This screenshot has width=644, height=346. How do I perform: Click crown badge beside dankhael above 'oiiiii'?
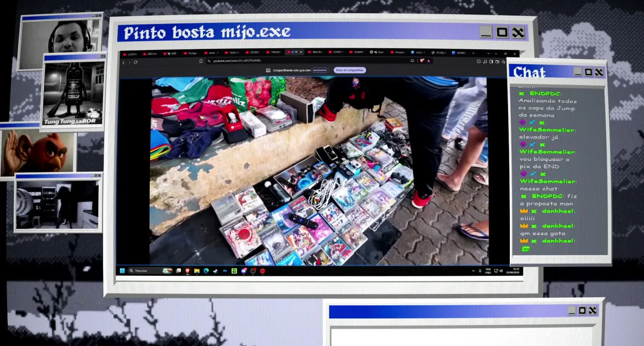(523, 211)
